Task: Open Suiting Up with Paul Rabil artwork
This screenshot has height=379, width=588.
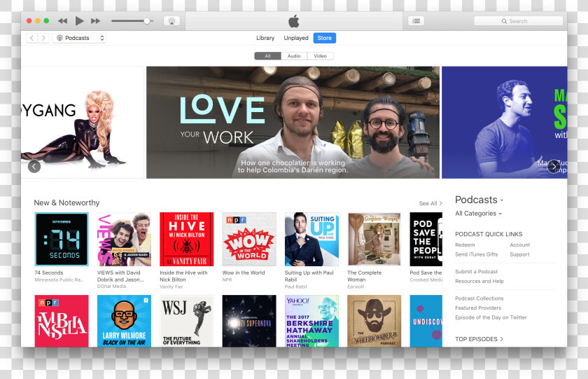Action: tap(311, 239)
